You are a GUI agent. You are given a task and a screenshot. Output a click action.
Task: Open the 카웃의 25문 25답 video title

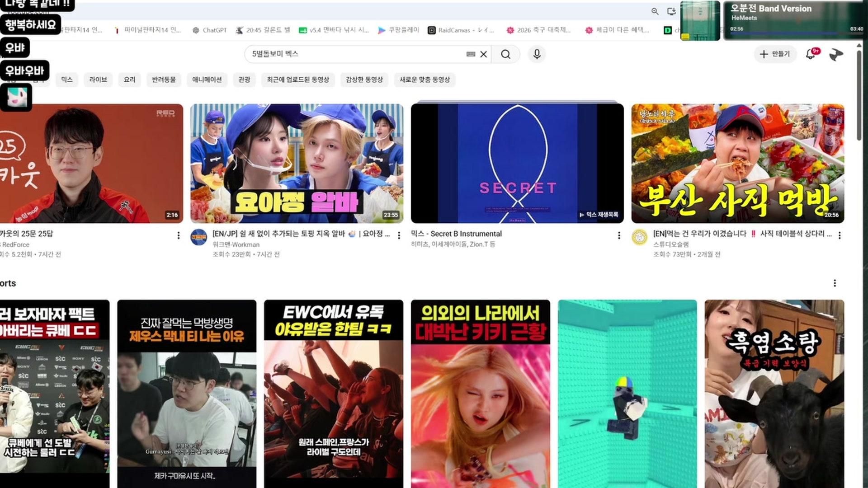point(27,234)
